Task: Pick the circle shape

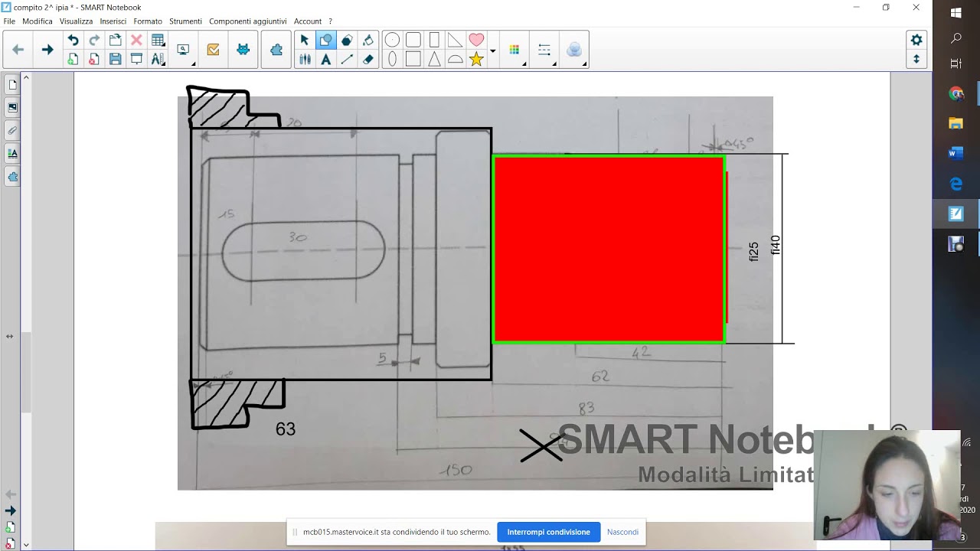Action: pos(392,40)
